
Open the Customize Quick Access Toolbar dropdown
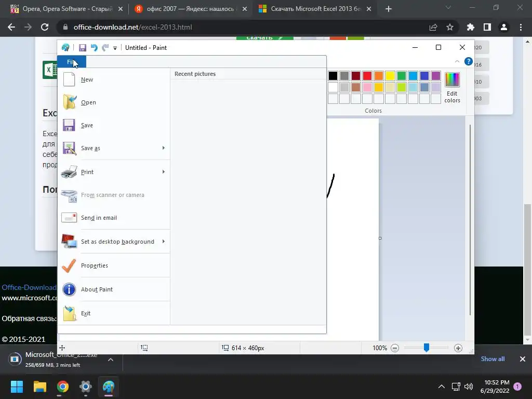click(115, 48)
